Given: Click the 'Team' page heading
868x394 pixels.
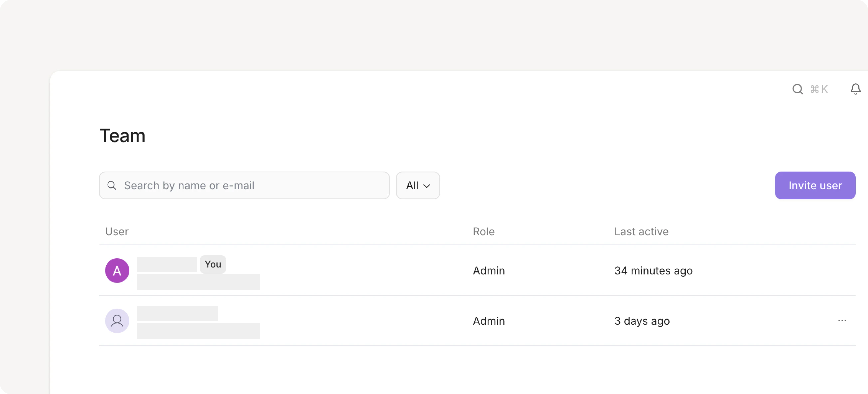Looking at the screenshot, I should 122,136.
